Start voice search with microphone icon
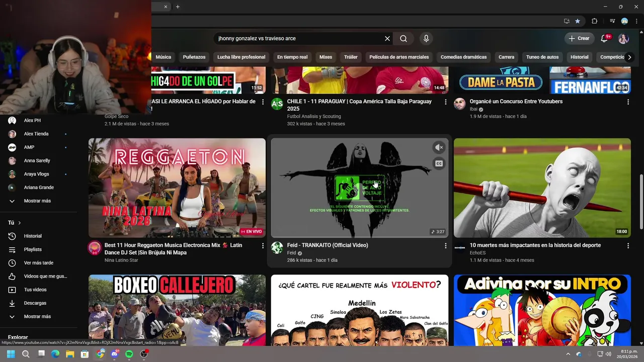This screenshot has width=644, height=362. click(426, 38)
